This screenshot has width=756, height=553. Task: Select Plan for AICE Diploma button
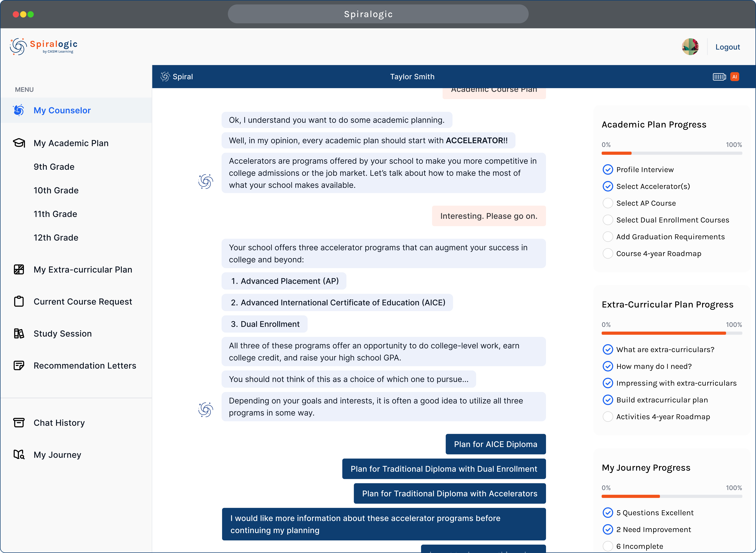click(x=495, y=444)
